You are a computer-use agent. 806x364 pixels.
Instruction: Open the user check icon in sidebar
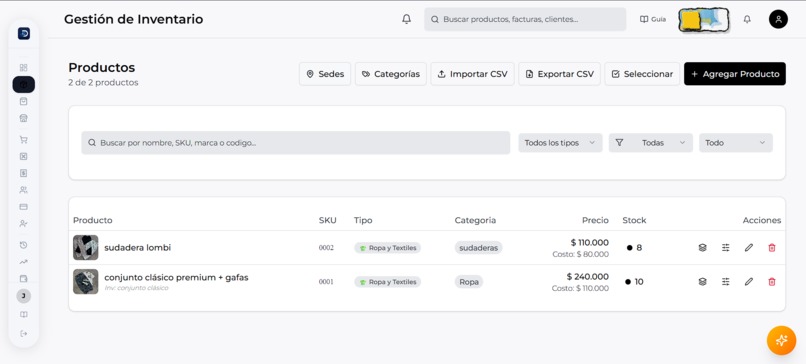tap(23, 224)
